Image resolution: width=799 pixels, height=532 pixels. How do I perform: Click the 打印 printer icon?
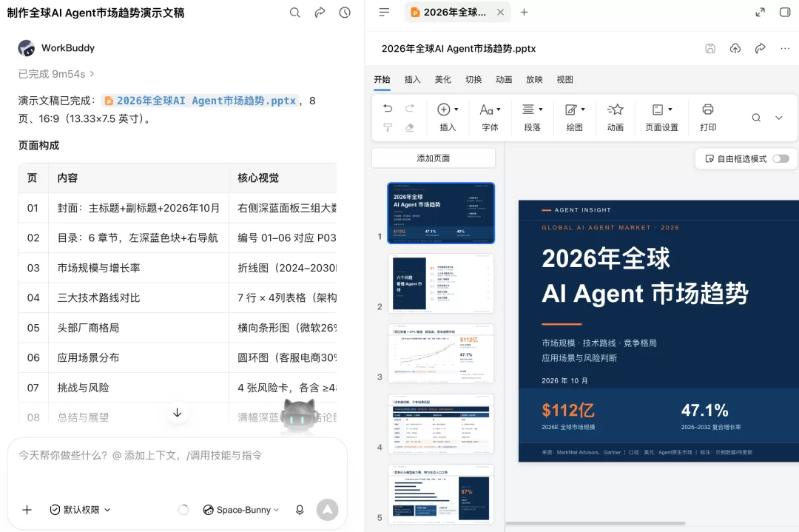tap(708, 109)
